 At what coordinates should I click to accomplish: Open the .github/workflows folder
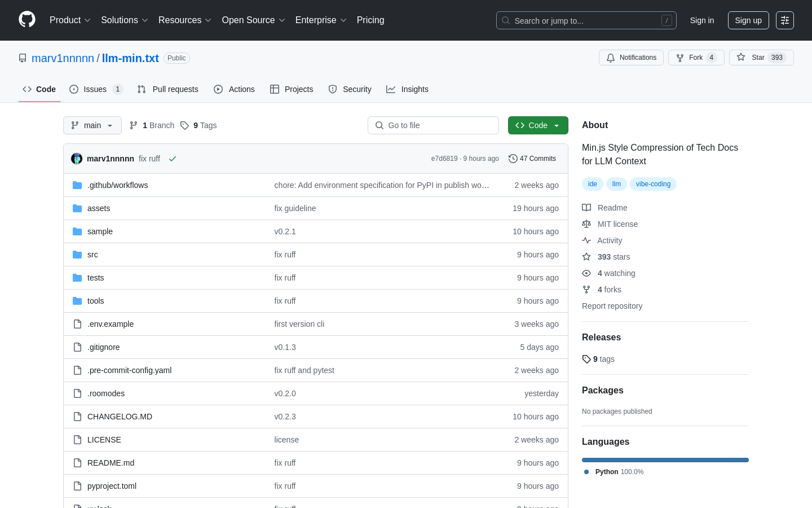[x=117, y=185]
